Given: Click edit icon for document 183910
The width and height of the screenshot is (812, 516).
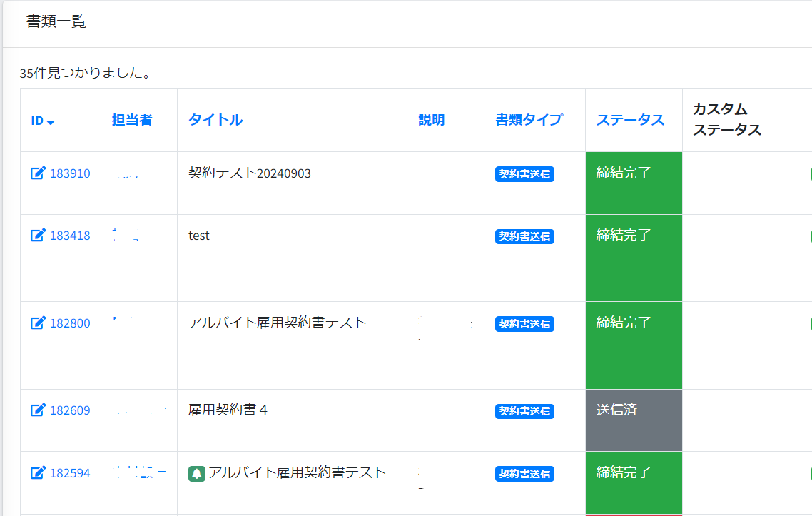Looking at the screenshot, I should pos(38,173).
